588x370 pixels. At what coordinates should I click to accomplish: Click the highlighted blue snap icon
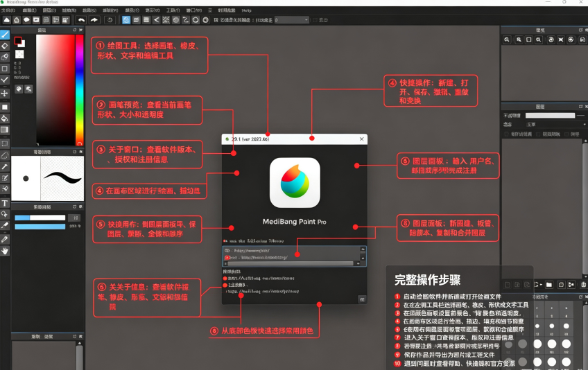pyautogui.click(x=126, y=20)
